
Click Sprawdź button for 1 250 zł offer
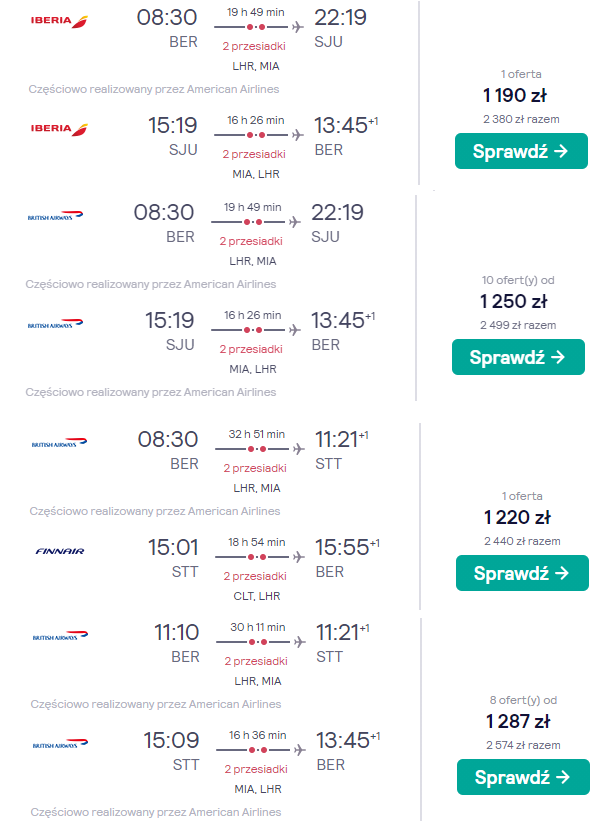point(518,357)
